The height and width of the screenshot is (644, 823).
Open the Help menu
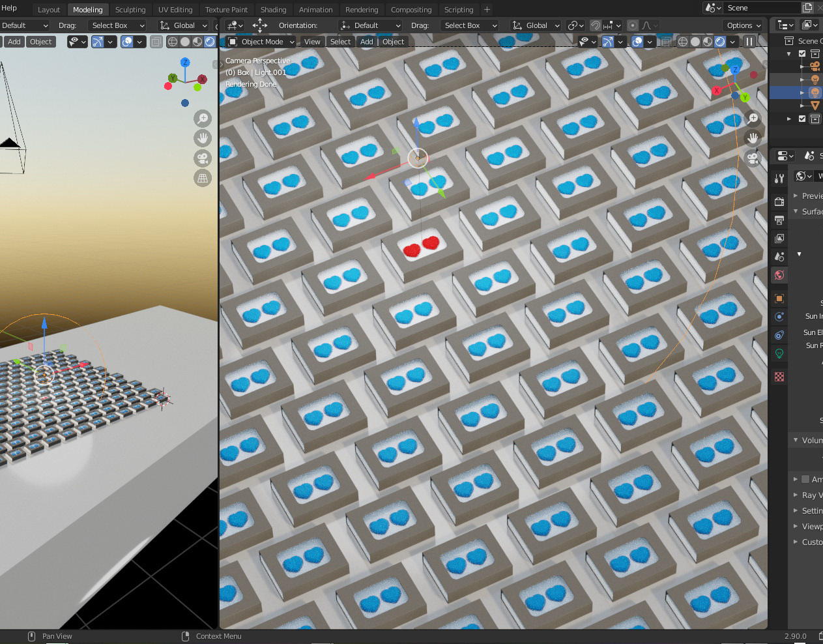9,8
